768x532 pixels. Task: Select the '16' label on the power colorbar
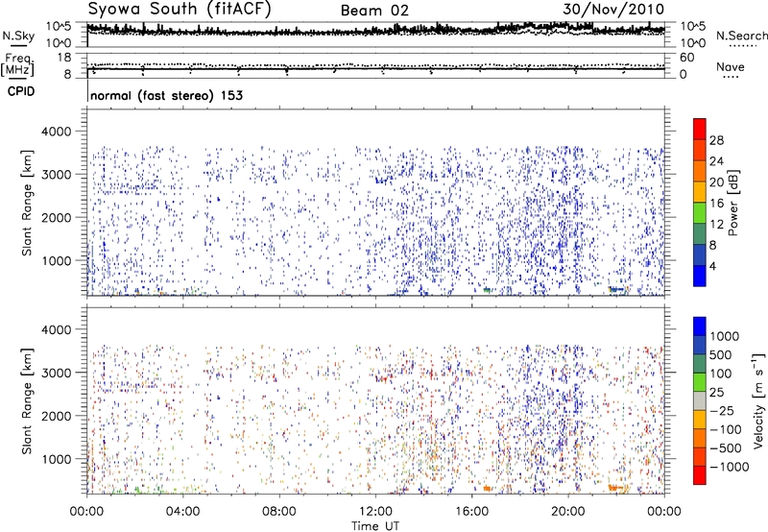click(x=716, y=204)
